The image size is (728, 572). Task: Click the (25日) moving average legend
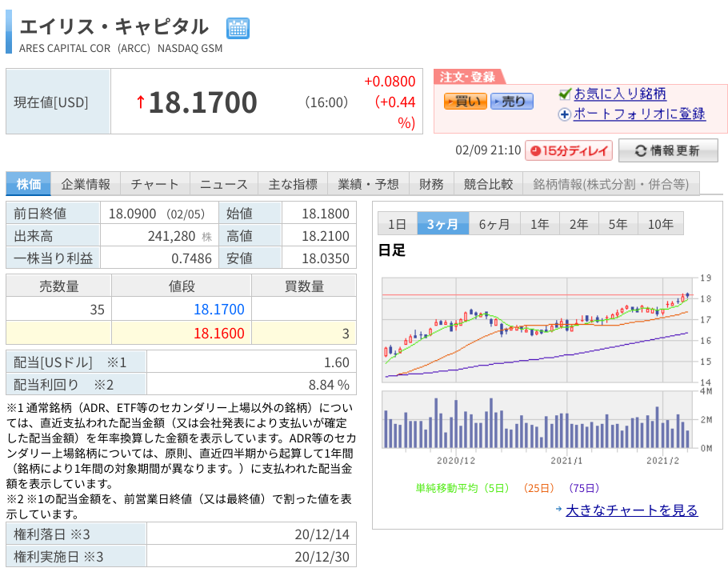[x=538, y=488]
